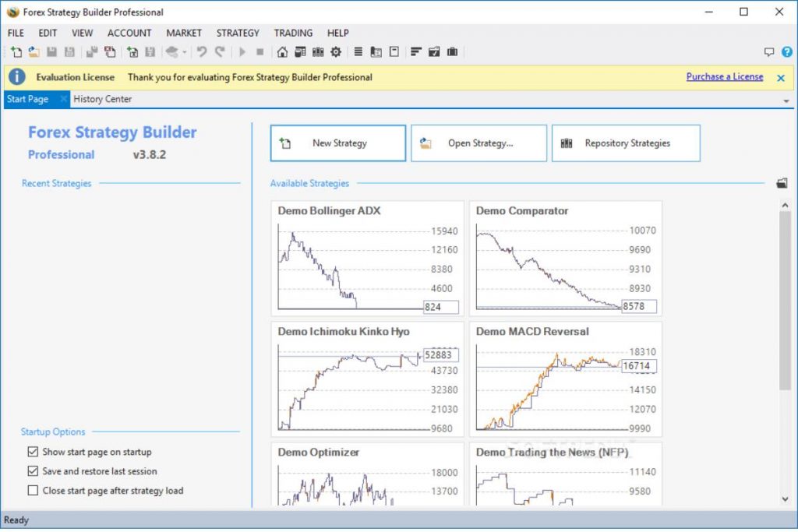798x532 pixels.
Task: Open the VIEW menu
Action: pyautogui.click(x=82, y=33)
